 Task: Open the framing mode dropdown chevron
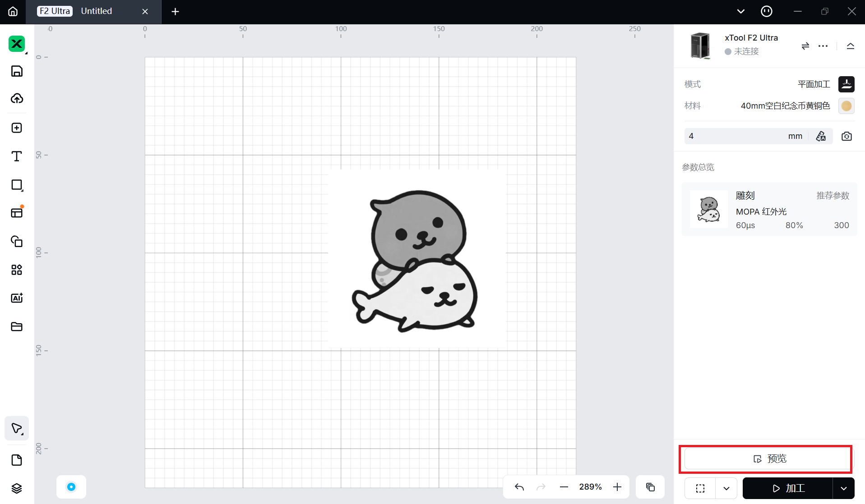point(726,488)
